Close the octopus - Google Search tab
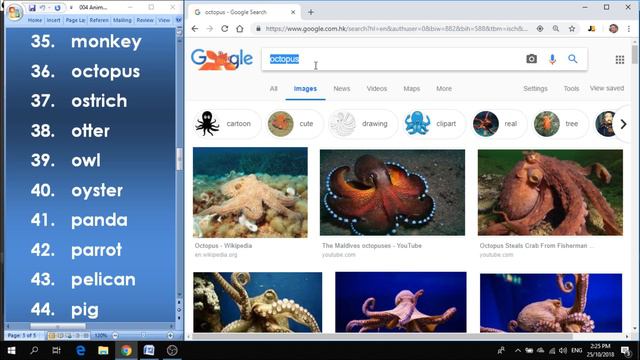This screenshot has width=640, height=360. [293, 12]
